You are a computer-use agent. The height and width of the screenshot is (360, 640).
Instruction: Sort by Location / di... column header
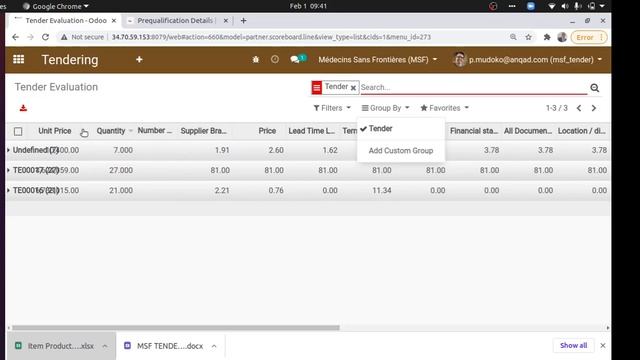(x=582, y=131)
